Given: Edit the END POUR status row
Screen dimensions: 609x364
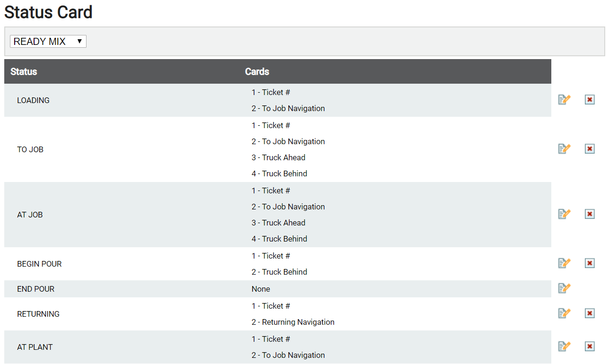Looking at the screenshot, I should 565,288.
